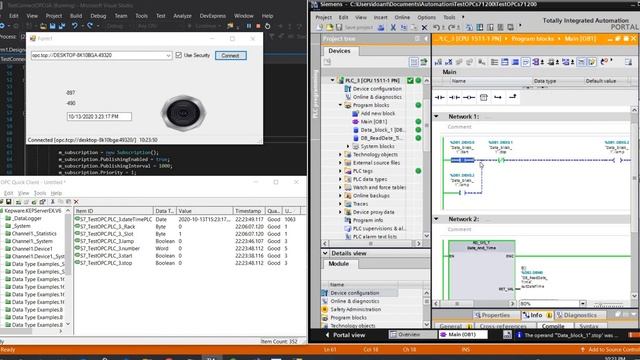Click the Timestamp column header

click(249, 211)
